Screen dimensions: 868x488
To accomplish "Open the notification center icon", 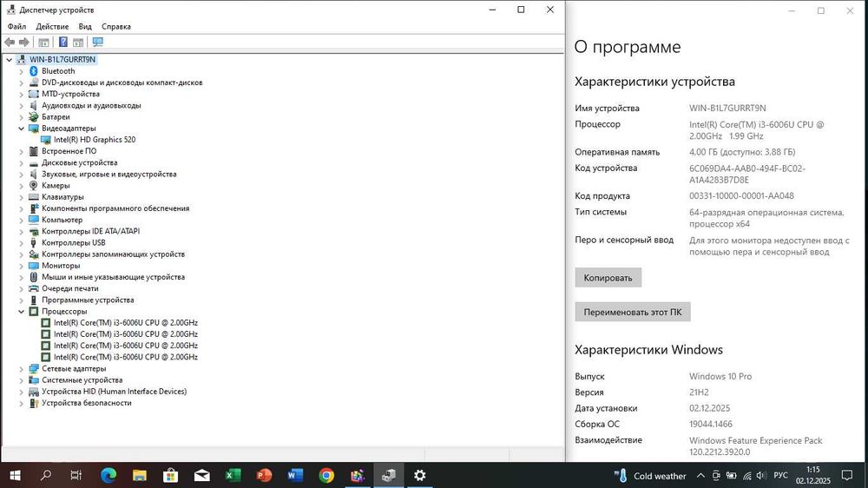I will tap(847, 475).
